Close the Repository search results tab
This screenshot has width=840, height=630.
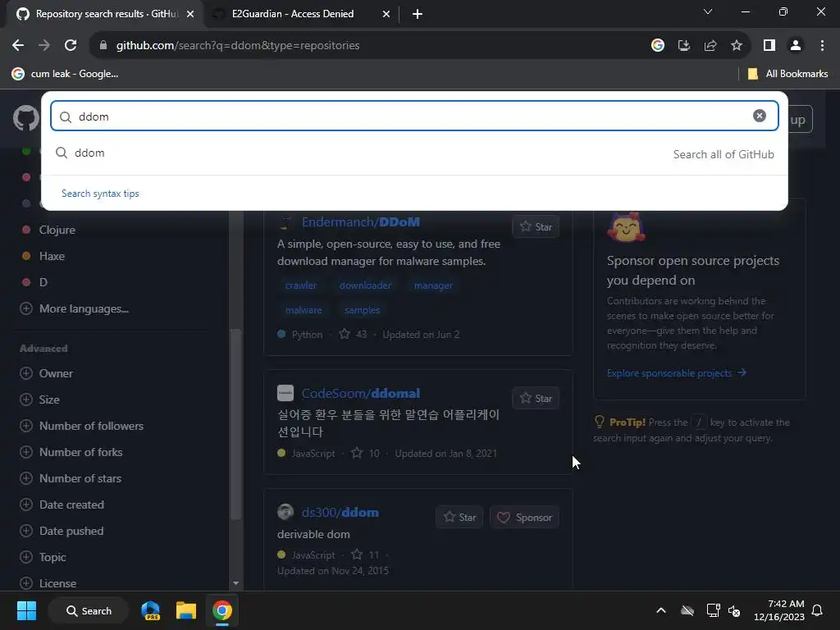190,14
